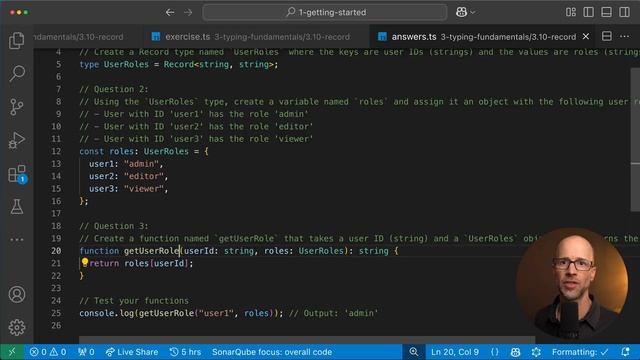Image resolution: width=640 pixels, height=360 pixels.
Task: Open problems via errors and warnings counter
Action: pyautogui.click(x=48, y=352)
